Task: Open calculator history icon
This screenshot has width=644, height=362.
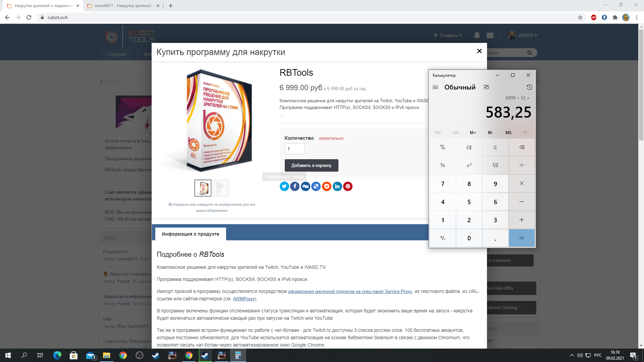Action: pos(529,87)
